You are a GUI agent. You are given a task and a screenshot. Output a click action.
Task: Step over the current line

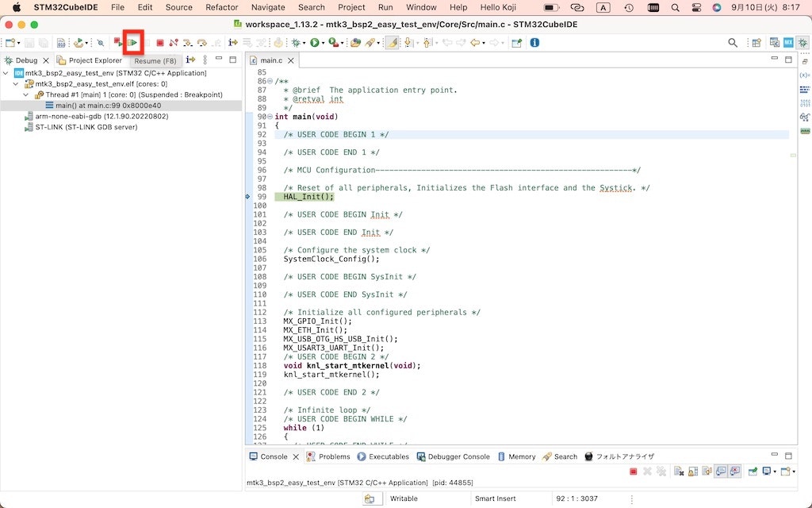click(x=202, y=44)
